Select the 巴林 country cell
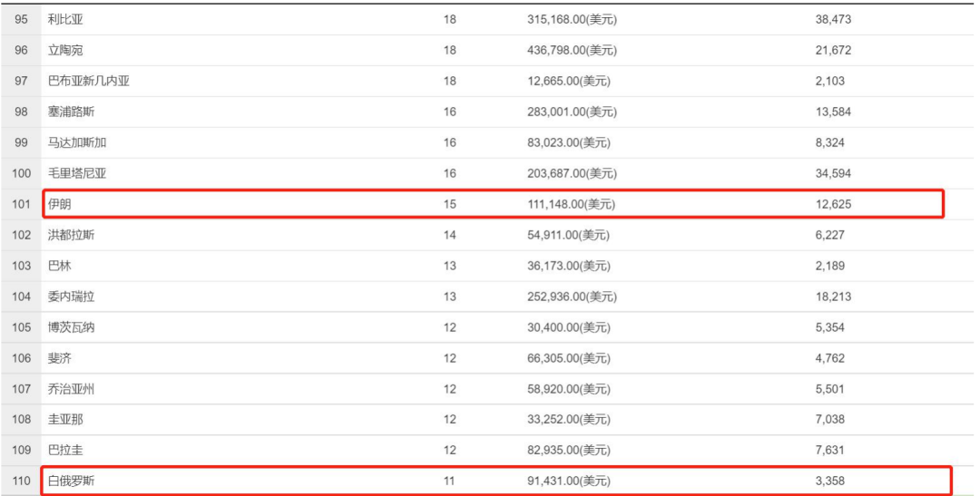The height and width of the screenshot is (496, 980). 59,266
